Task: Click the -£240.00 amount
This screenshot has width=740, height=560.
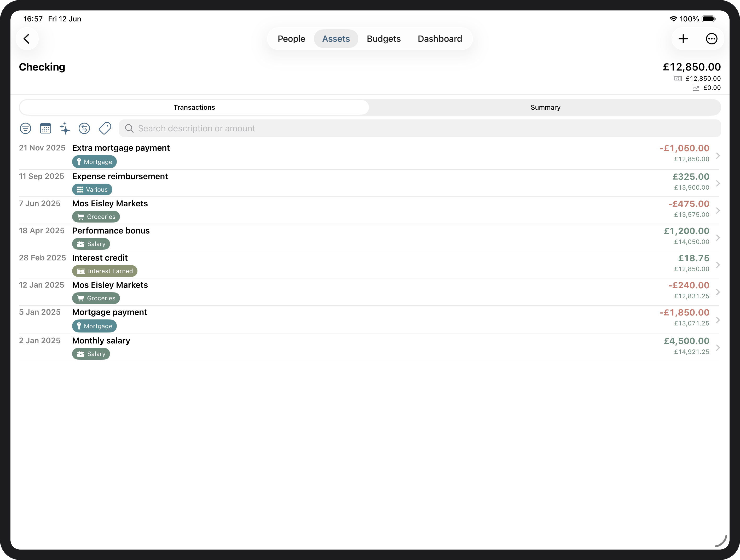Action: 689,285
